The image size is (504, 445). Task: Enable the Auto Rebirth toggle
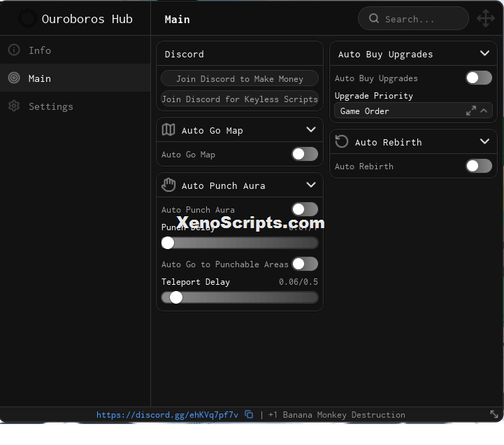pyautogui.click(x=479, y=166)
